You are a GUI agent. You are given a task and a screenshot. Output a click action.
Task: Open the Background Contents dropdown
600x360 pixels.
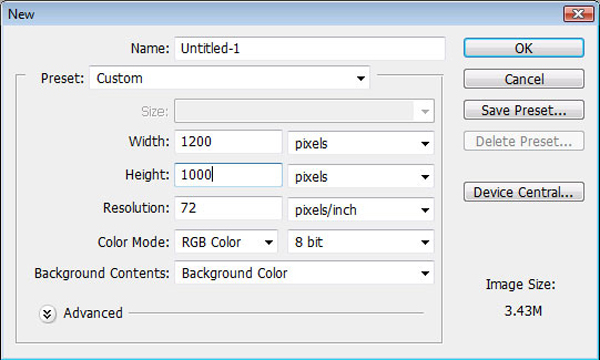click(x=304, y=273)
